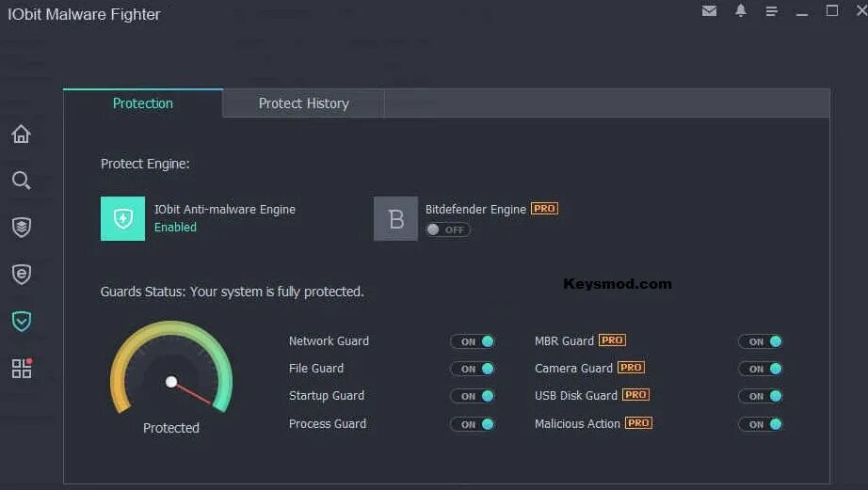Click the PRO badge beside MBR Guard
Image resolution: width=868 pixels, height=490 pixels.
tap(612, 340)
